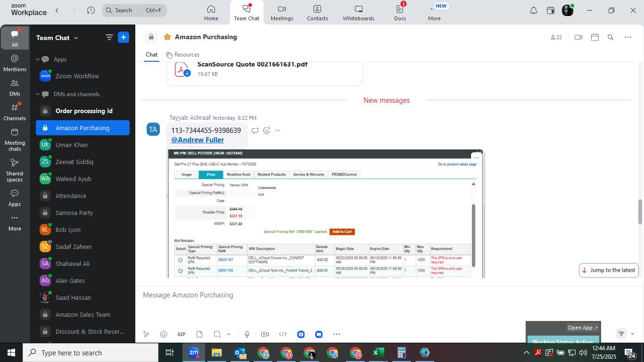The image size is (644, 362).
Task: Open channel calendar scheduling icon
Action: click(x=595, y=37)
